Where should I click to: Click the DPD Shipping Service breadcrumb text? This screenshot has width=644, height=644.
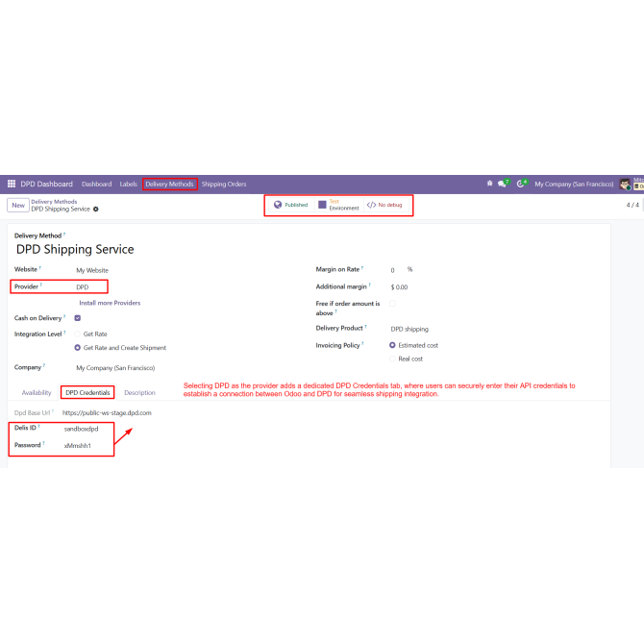coord(61,209)
